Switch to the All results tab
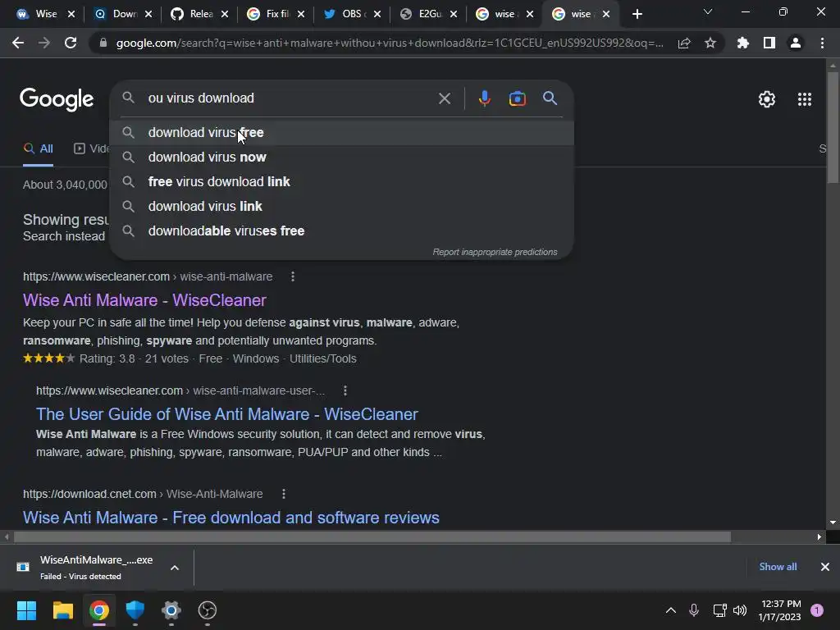Screen dimensions: 840x630 [x=39, y=149]
